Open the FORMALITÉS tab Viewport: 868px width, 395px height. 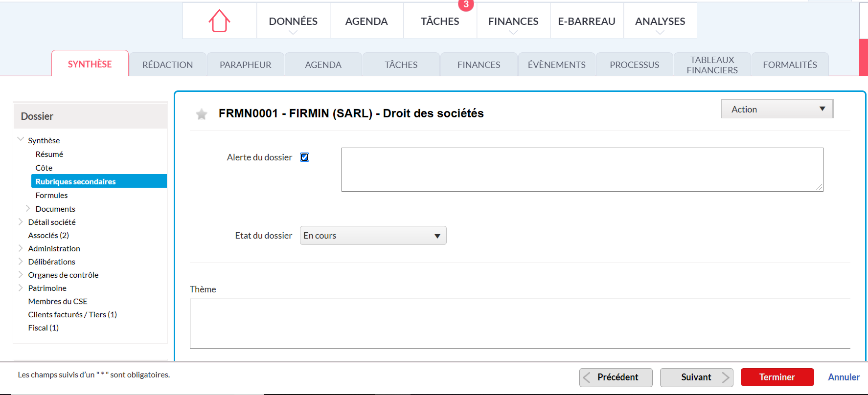[x=790, y=65]
